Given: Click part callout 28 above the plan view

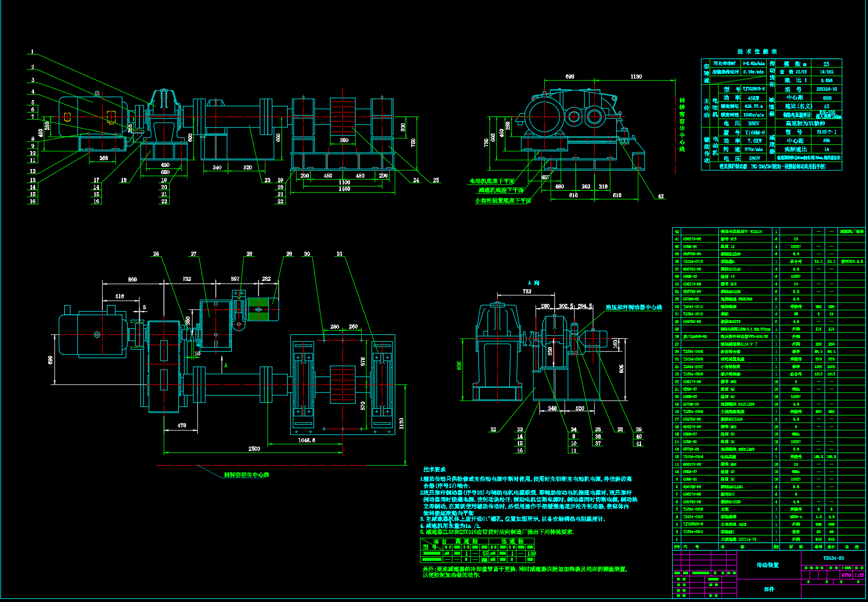Looking at the screenshot, I should pos(249,254).
